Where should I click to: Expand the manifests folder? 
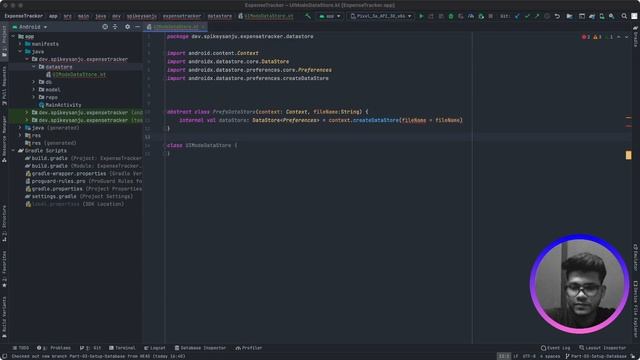click(x=20, y=44)
